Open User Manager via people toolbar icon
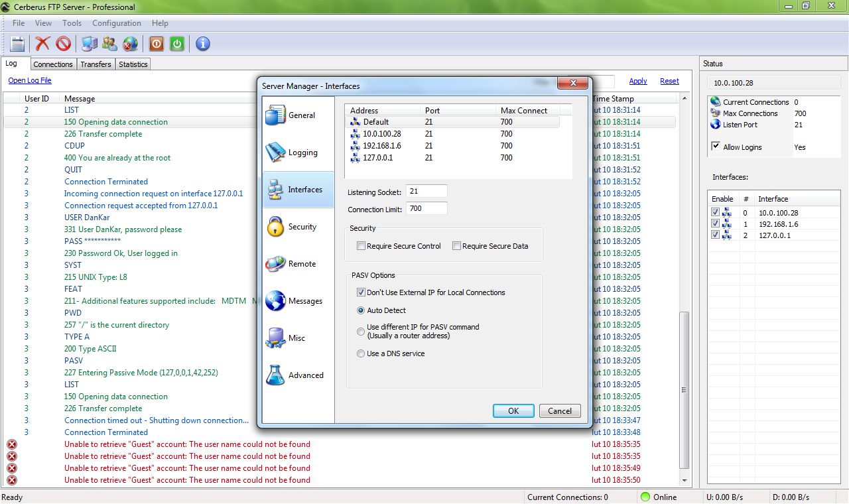 (x=110, y=44)
